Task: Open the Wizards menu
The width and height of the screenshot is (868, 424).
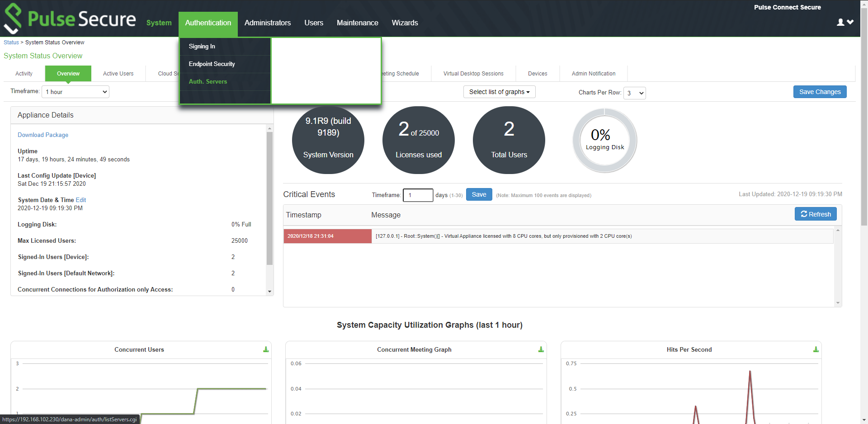Action: (405, 23)
